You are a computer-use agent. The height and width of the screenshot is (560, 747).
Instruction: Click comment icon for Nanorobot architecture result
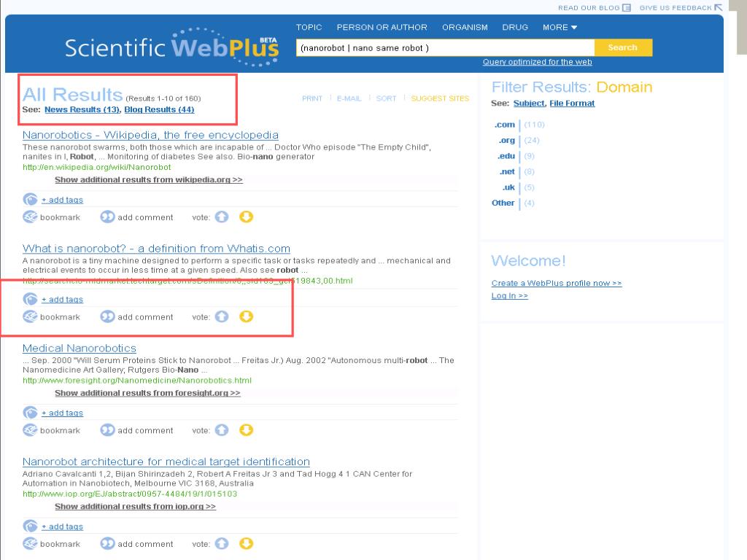click(108, 543)
